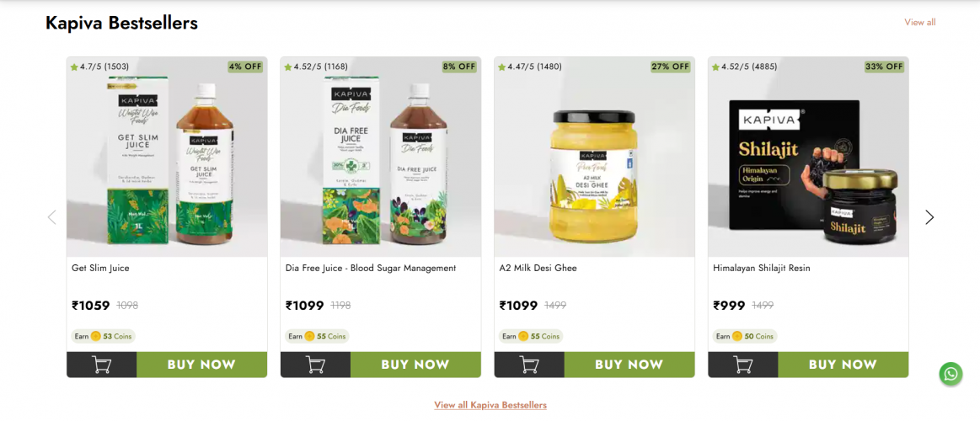
Task: Open Get Slim Juice product image
Action: click(x=167, y=157)
